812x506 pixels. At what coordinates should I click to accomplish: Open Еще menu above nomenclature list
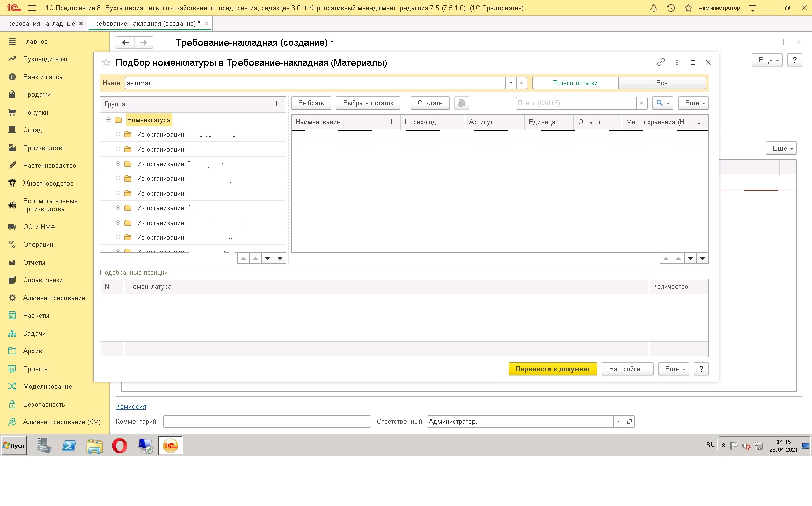(693, 103)
